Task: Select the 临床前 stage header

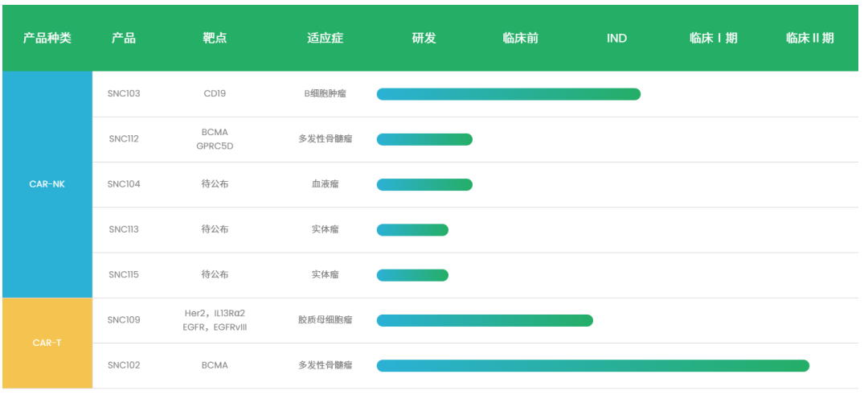Action: click(x=520, y=38)
